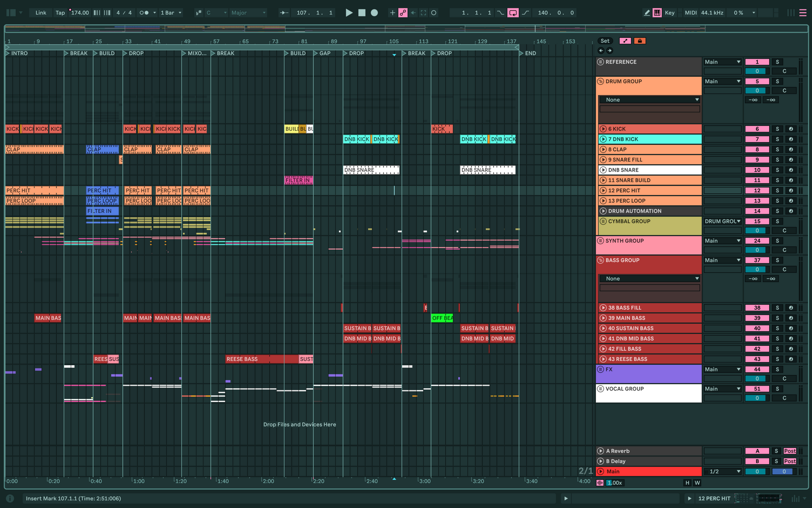Select the DNB SNARE track header
The width and height of the screenshot is (812, 508).
[x=650, y=170]
